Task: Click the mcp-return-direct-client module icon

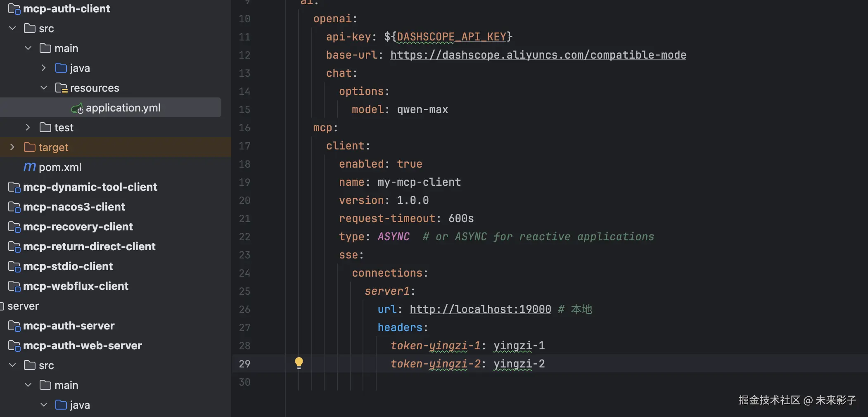Action: (x=14, y=247)
